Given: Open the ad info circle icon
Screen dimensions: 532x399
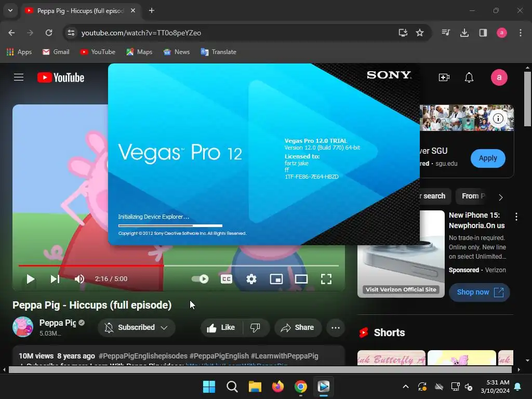Looking at the screenshot, I should pyautogui.click(x=498, y=118).
